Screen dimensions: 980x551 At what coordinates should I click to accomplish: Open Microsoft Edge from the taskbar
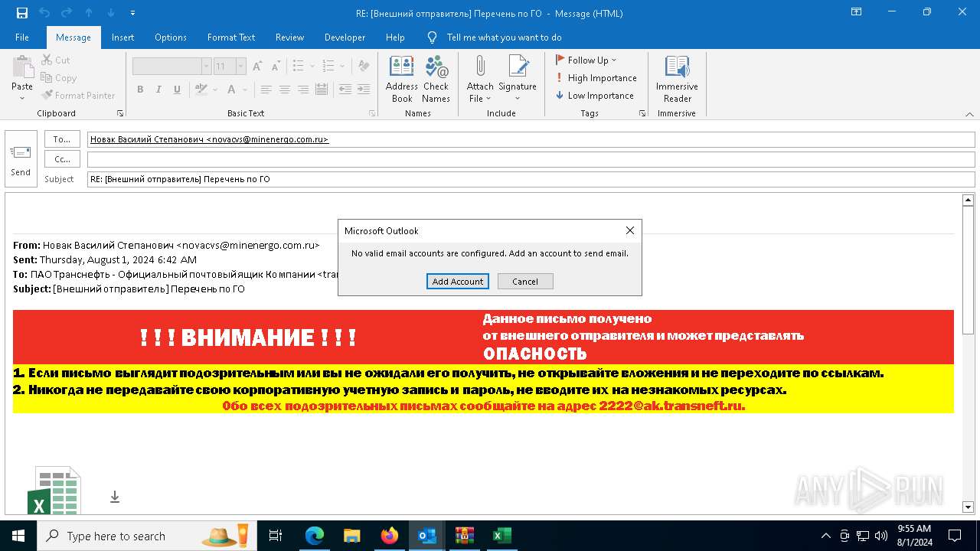pos(315,536)
